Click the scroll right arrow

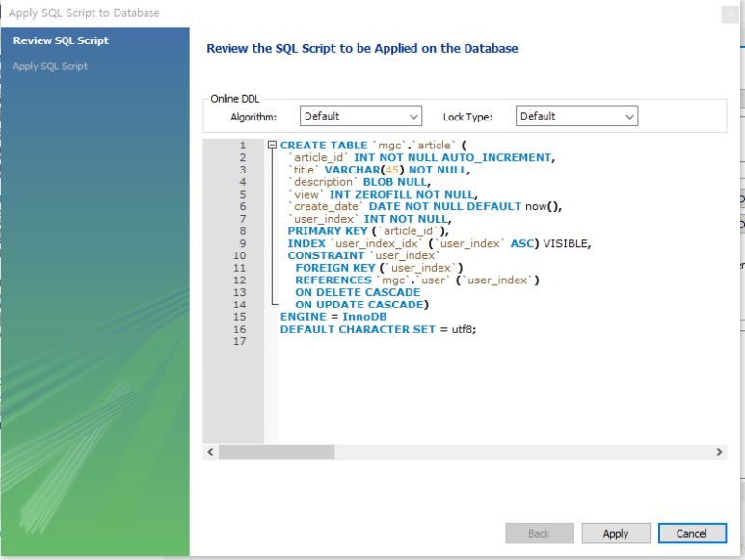point(719,452)
